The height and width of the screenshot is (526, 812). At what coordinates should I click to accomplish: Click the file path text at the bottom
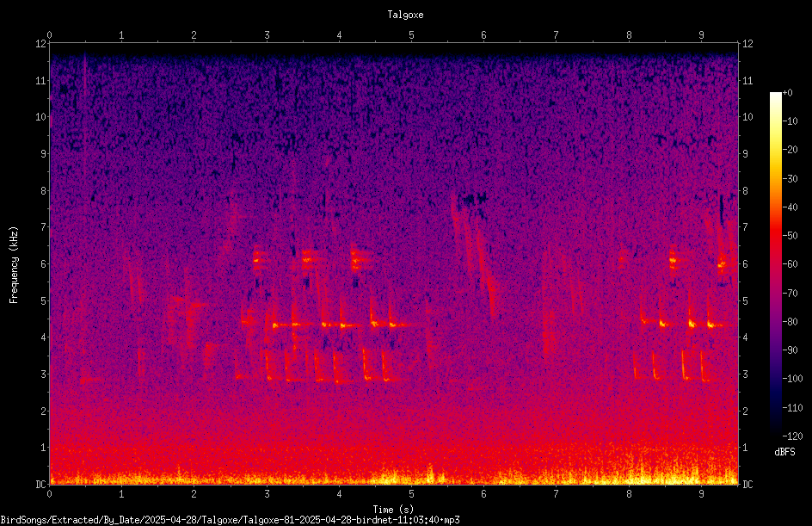coord(230,520)
